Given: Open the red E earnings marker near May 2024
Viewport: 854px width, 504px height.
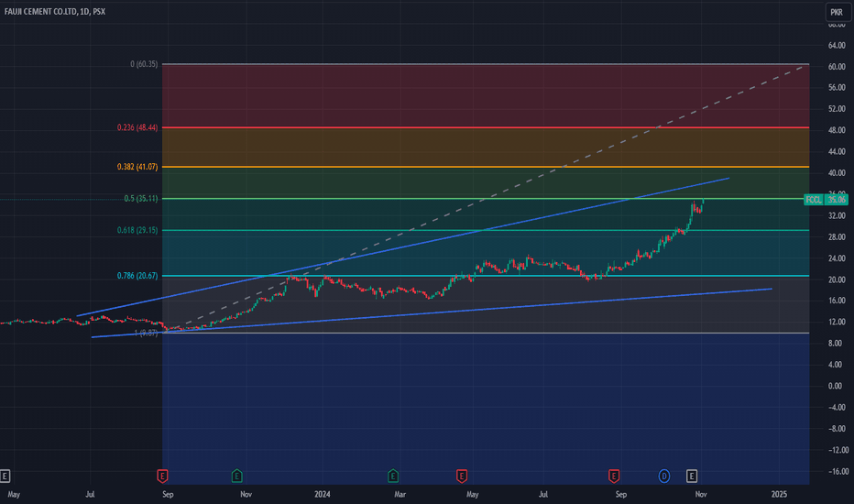Looking at the screenshot, I should (461, 477).
